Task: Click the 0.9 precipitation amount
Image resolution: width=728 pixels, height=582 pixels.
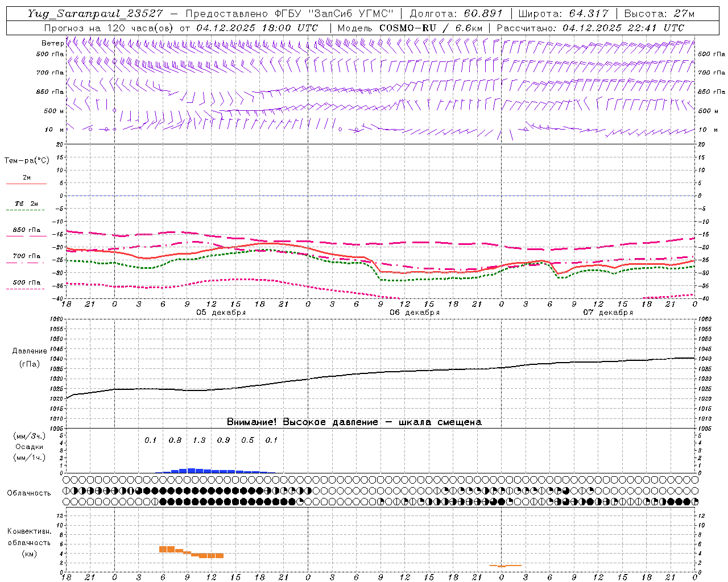Action: pyautogui.click(x=224, y=440)
